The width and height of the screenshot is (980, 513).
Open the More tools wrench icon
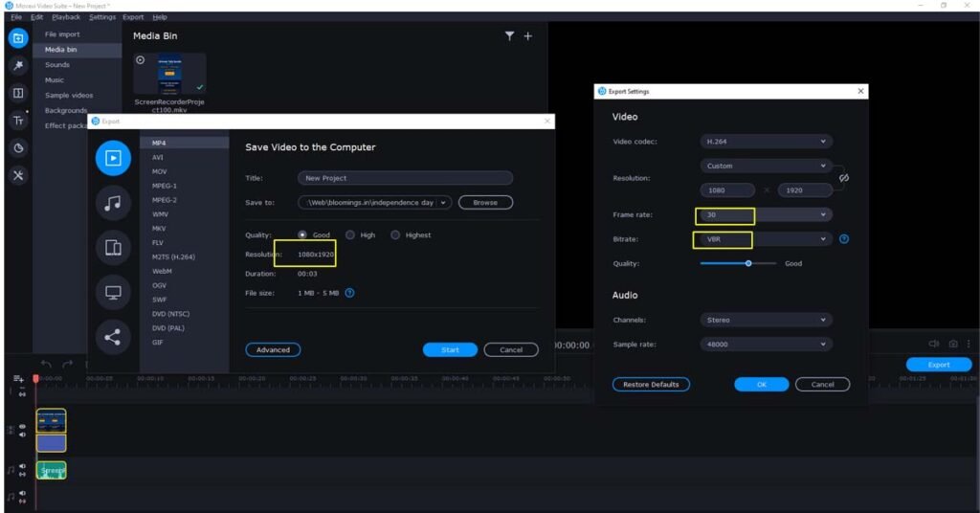(x=18, y=175)
